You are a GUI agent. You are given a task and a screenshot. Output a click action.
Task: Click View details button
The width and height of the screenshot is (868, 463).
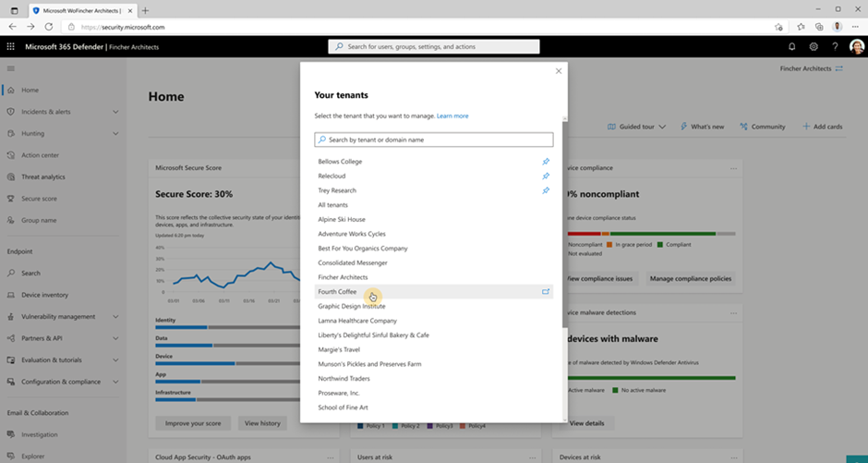(586, 423)
